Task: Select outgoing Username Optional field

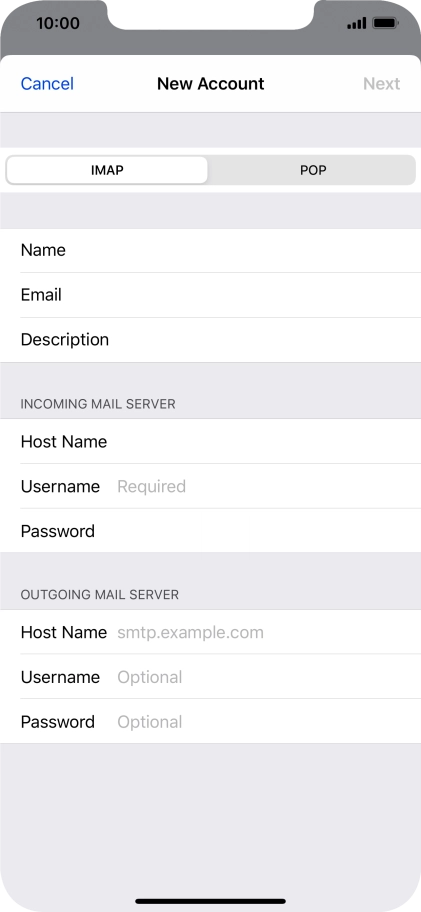Action: pyautogui.click(x=210, y=677)
